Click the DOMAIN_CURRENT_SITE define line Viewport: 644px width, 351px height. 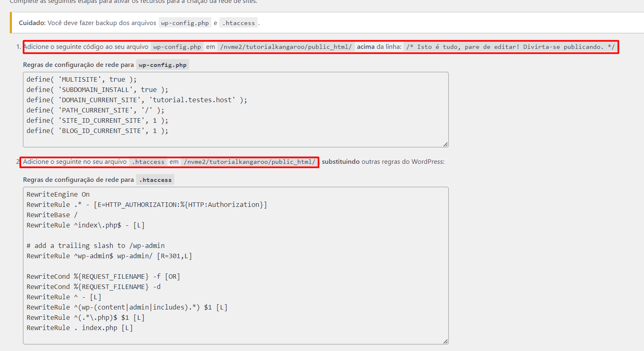point(137,100)
